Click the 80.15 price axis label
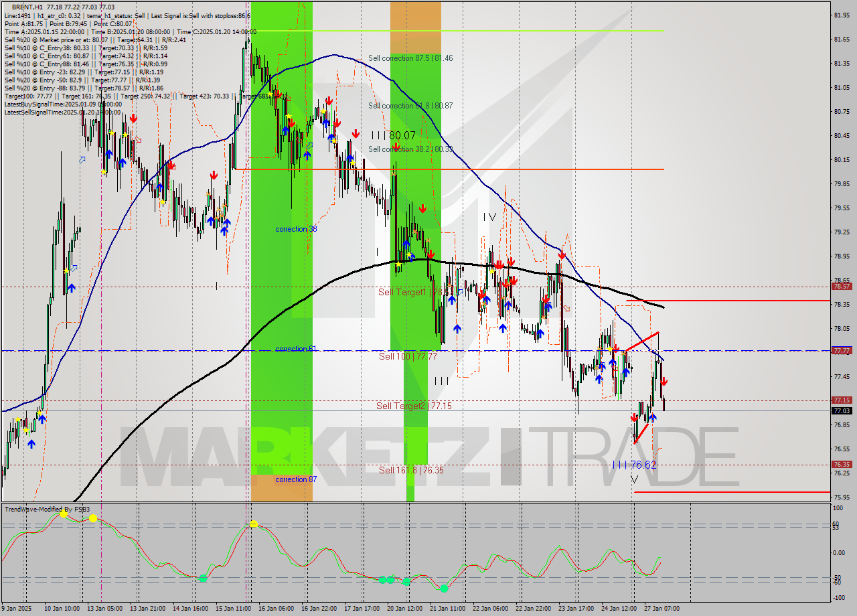This screenshot has width=857, height=616. (x=842, y=159)
